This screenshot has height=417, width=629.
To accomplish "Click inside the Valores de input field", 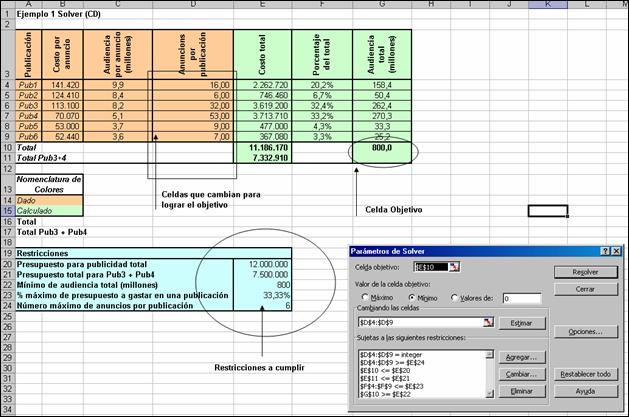I will (x=520, y=299).
